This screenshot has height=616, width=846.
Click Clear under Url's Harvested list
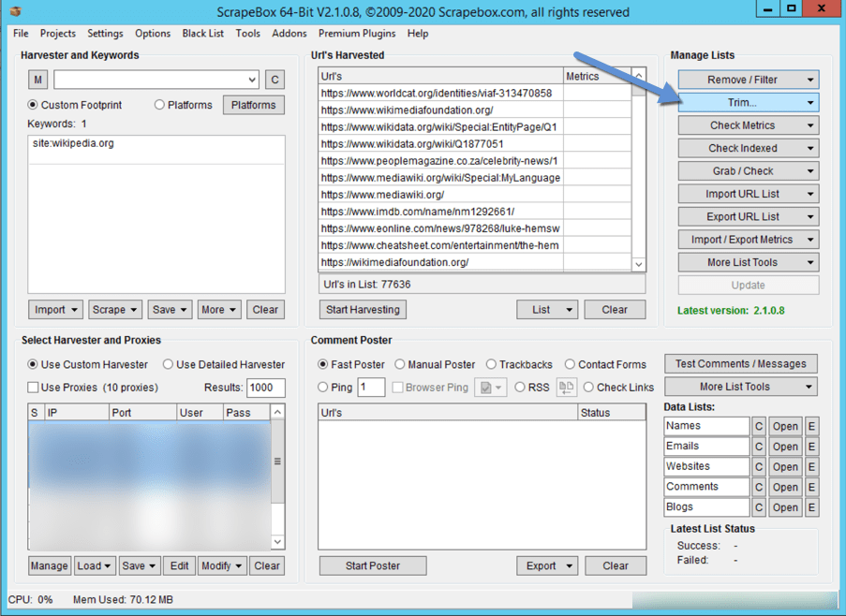(615, 310)
